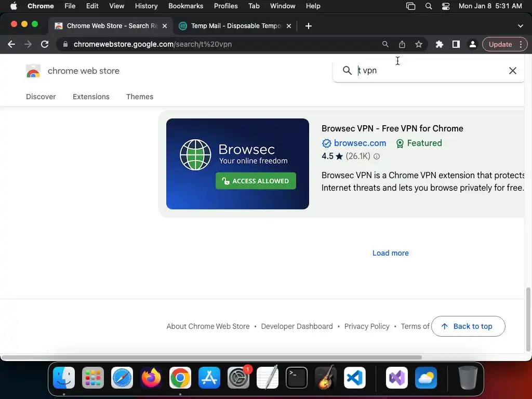Toggle the Chrome side panel
Screen dimensions: 532x399
click(456, 44)
